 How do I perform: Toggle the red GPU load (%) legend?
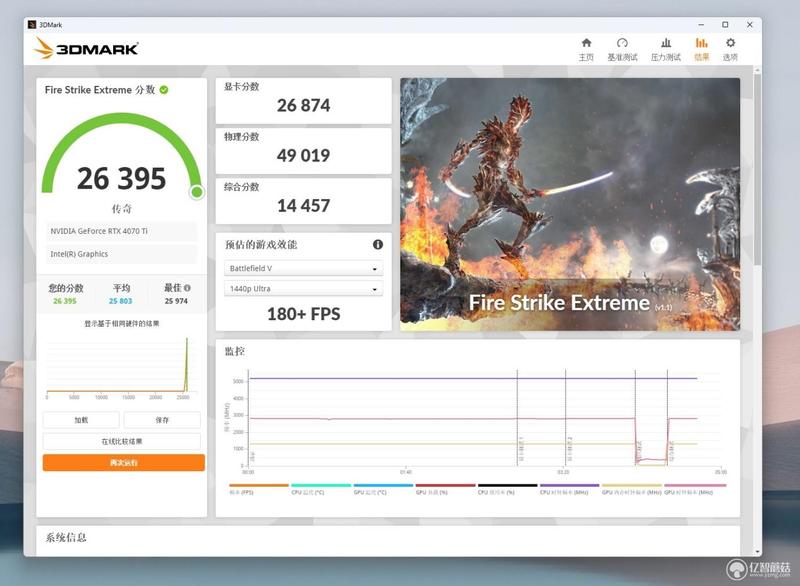(445, 489)
